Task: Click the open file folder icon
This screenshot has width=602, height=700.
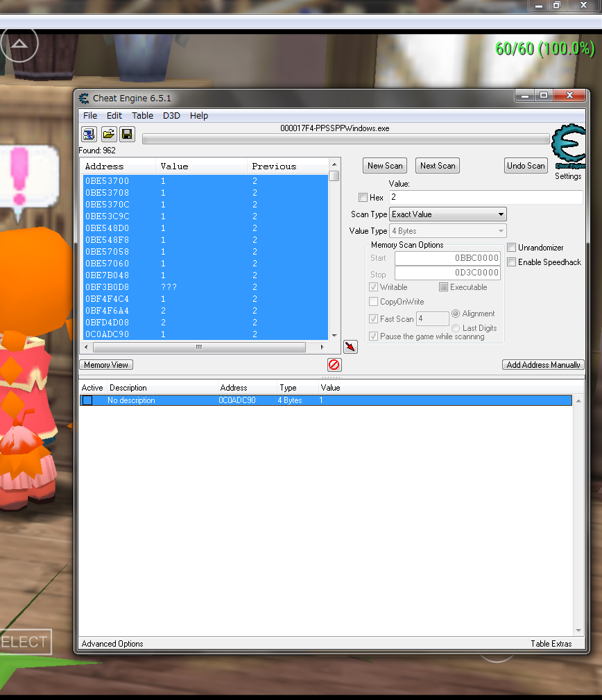Action: pos(108,134)
